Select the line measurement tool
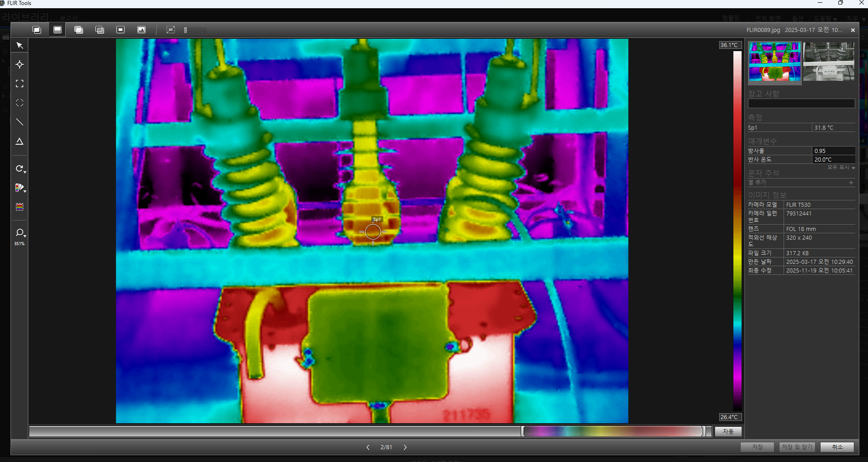This screenshot has height=462, width=868. tap(20, 122)
